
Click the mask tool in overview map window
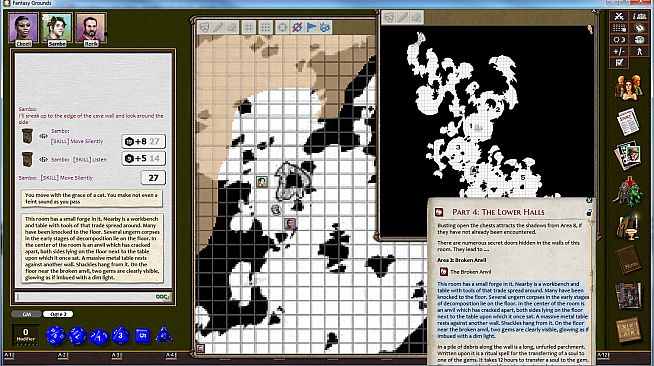coord(389,17)
